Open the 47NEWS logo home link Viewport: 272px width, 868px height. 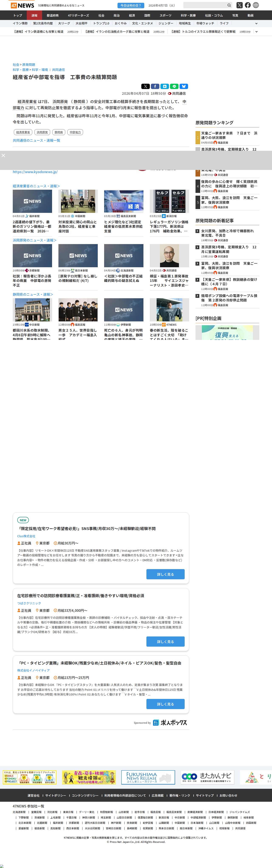coord(22,5)
